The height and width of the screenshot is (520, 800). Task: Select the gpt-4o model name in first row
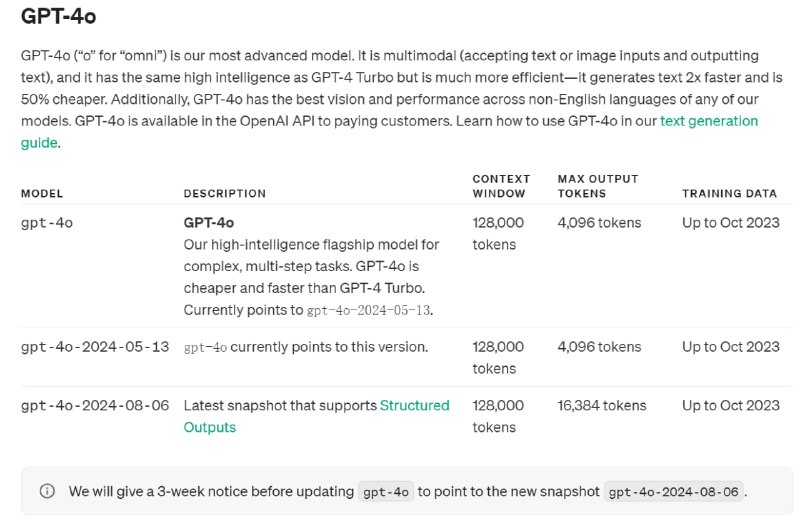[47, 223]
